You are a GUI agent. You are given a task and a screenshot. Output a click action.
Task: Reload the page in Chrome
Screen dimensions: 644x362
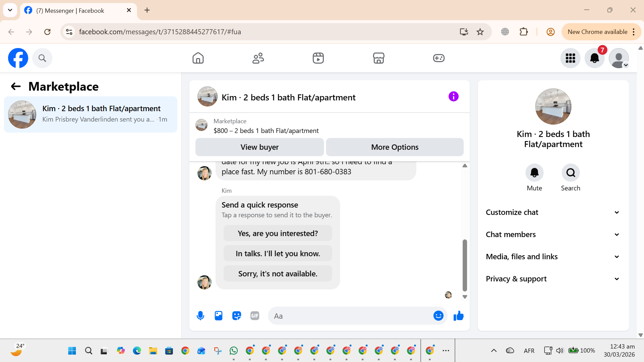[47, 32]
